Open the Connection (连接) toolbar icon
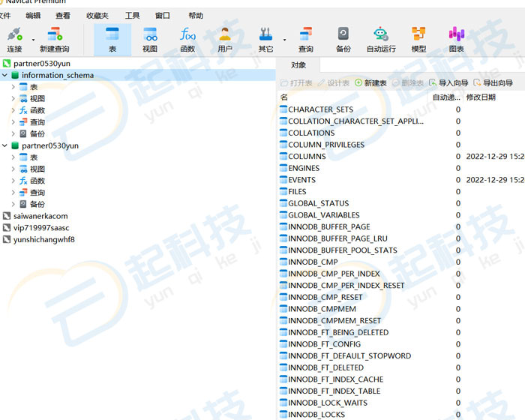The width and height of the screenshot is (525, 420). pyautogui.click(x=15, y=34)
